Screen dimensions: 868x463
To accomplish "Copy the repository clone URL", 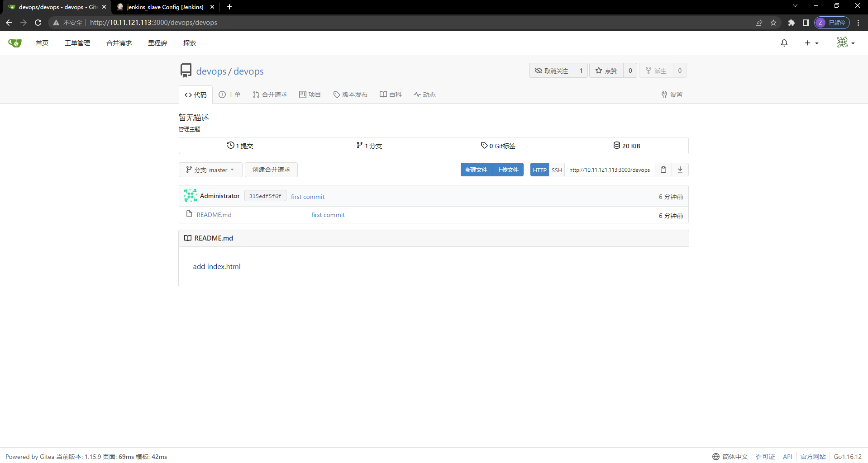I will (x=663, y=170).
